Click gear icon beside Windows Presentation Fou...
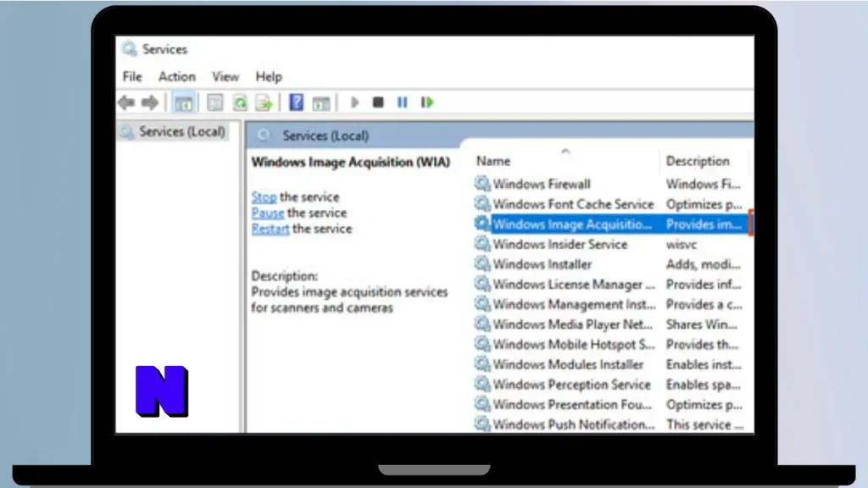Image resolution: width=868 pixels, height=488 pixels. pyautogui.click(x=482, y=403)
